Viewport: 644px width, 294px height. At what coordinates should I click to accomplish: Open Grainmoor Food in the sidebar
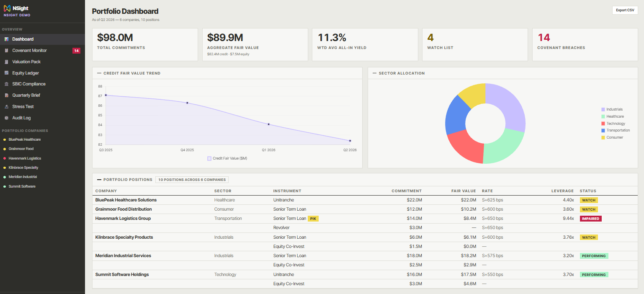pos(21,149)
